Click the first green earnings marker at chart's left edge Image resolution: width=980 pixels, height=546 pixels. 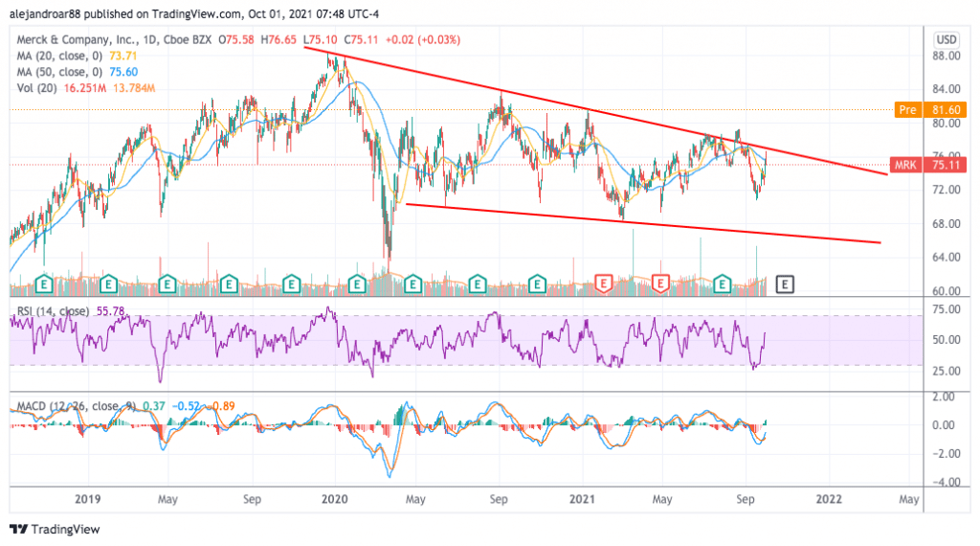44,284
